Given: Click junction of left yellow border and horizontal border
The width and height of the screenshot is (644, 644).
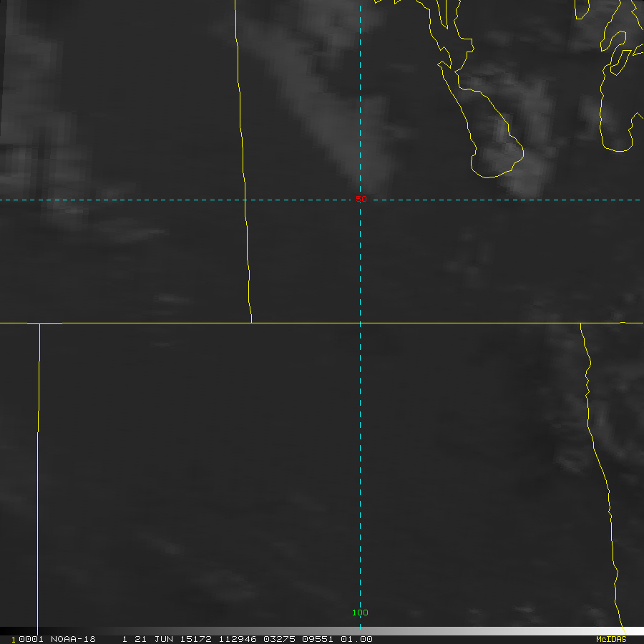Looking at the screenshot, I should [x=39, y=323].
